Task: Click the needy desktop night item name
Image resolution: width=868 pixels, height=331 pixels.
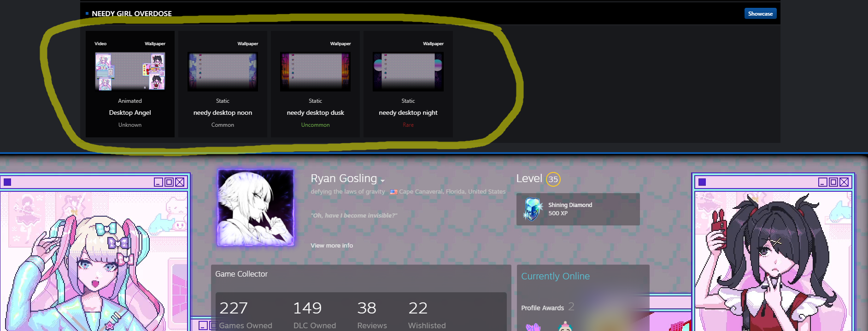Action: click(x=408, y=112)
